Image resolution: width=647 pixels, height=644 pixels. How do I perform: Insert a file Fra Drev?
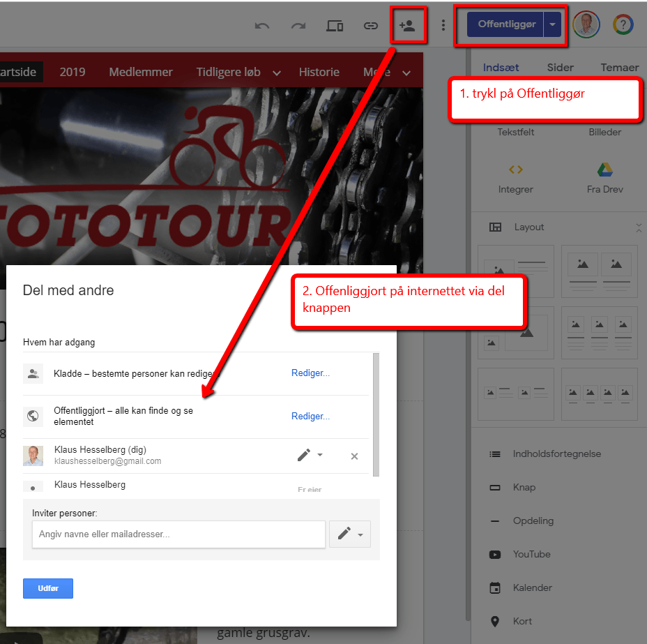pyautogui.click(x=605, y=179)
